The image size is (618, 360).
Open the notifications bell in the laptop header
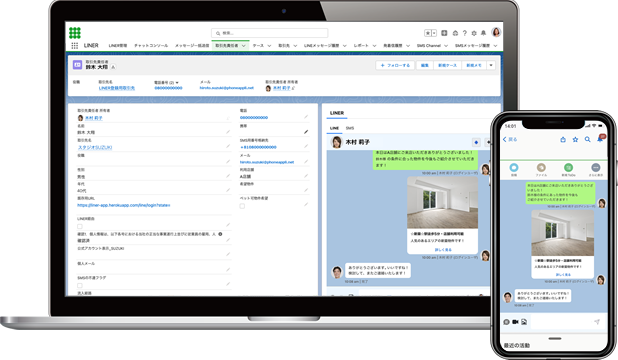tap(483, 33)
